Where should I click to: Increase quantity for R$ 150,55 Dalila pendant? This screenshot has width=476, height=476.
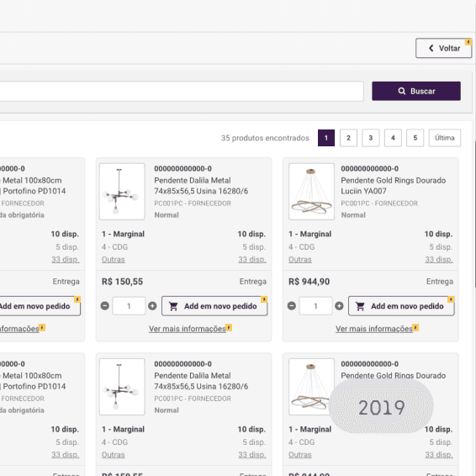[x=152, y=306]
